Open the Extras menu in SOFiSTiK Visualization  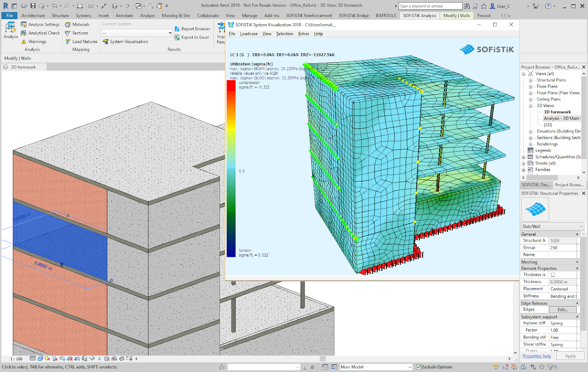pos(304,34)
